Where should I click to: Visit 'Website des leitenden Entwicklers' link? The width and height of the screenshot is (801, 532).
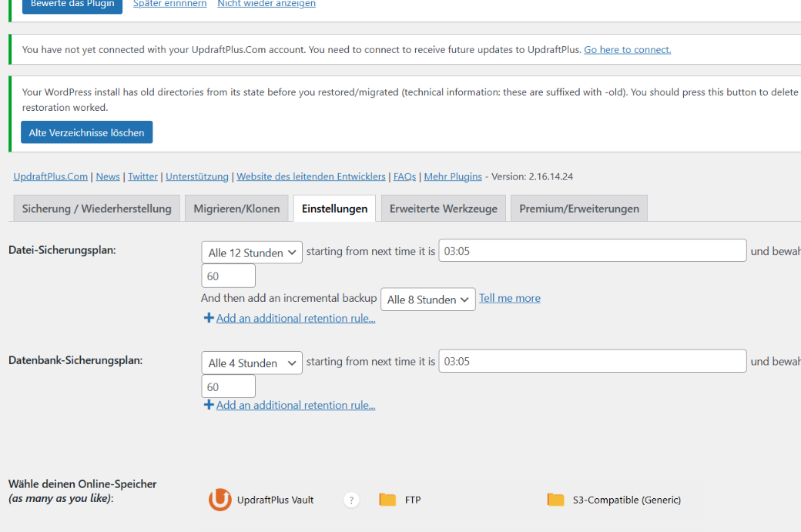click(311, 176)
